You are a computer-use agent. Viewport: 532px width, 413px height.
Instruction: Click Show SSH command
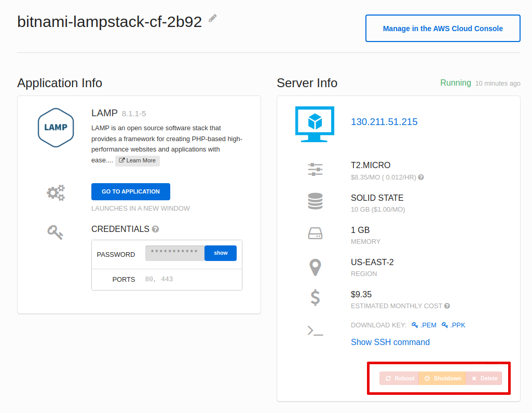point(390,342)
